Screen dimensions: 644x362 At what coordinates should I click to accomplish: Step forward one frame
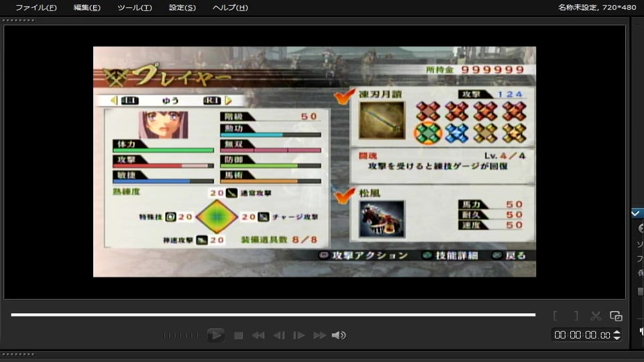pos(299,336)
